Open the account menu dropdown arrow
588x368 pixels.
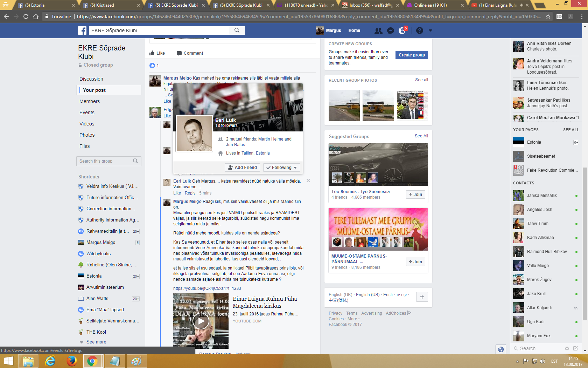tap(430, 31)
